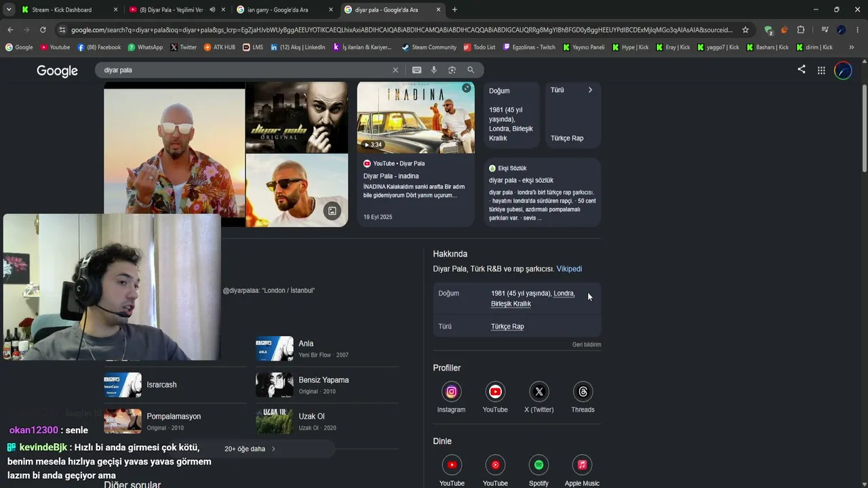Send feedback via Geri bildirim
868x488 pixels.
pyautogui.click(x=587, y=344)
